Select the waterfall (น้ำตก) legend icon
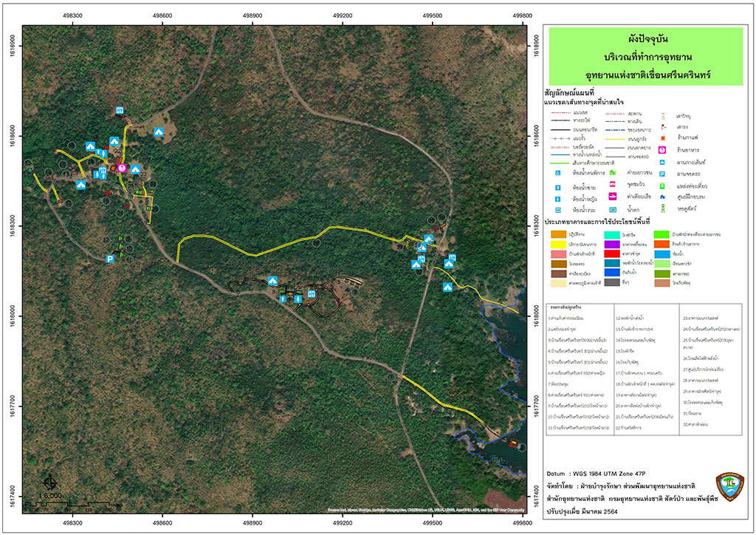This screenshot has height=535, width=756. point(613,209)
